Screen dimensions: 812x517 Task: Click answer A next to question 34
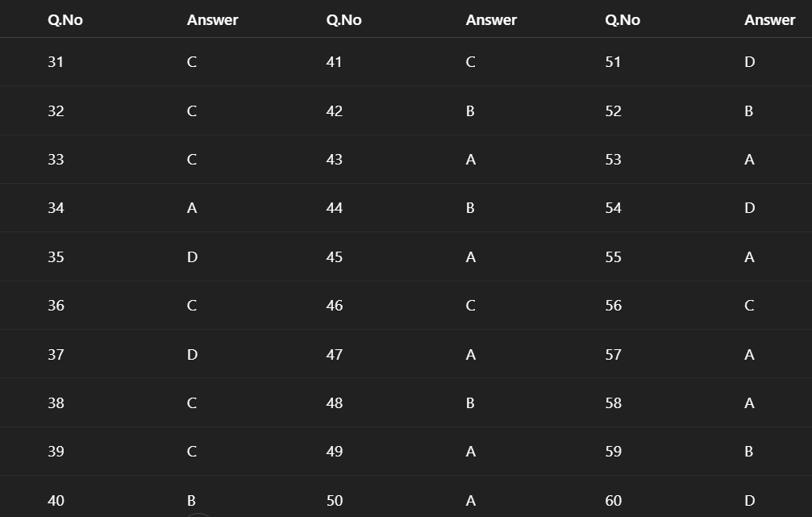(192, 208)
